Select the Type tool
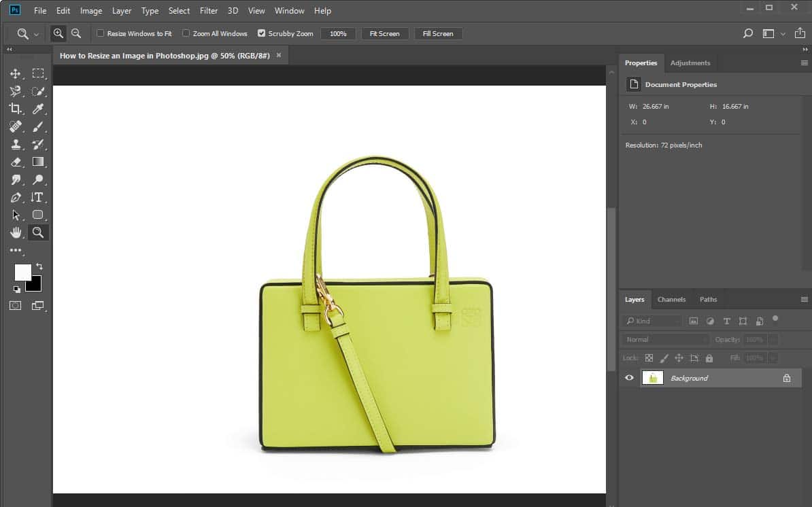 click(x=38, y=197)
